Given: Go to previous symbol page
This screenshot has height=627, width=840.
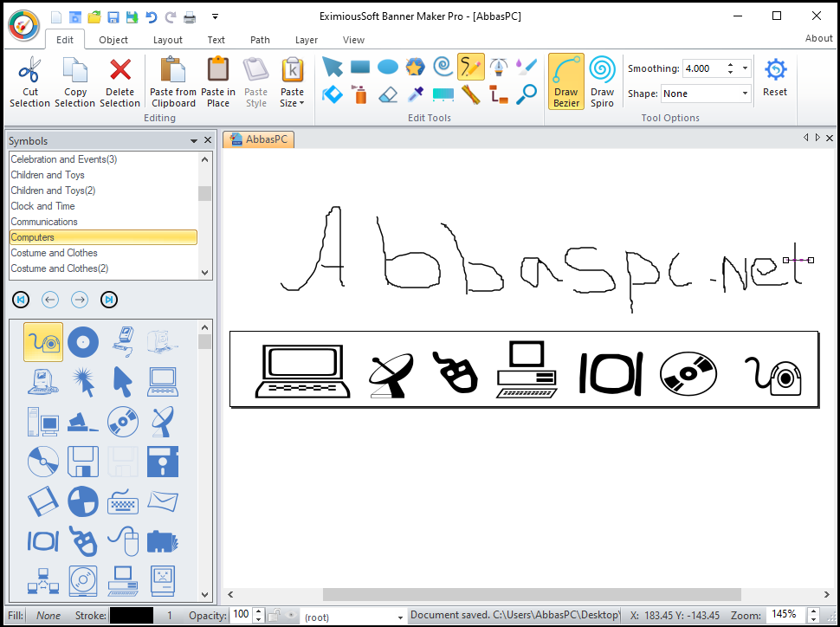Looking at the screenshot, I should [x=50, y=300].
